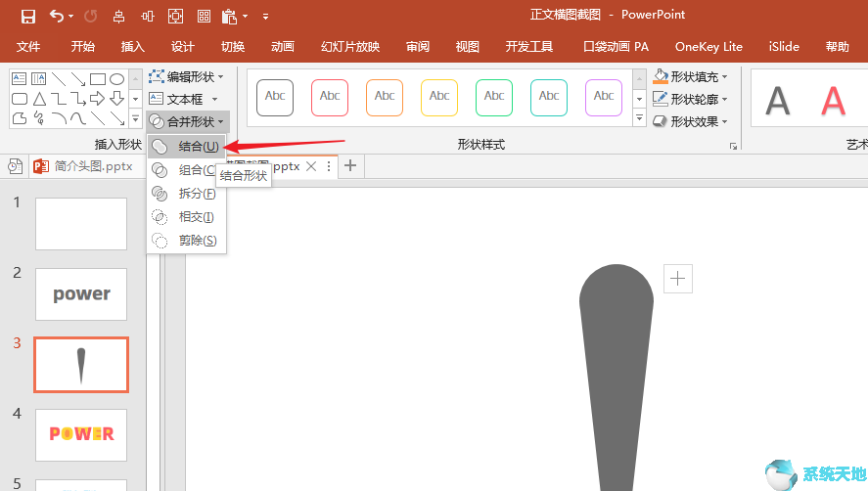Apply the red A WordArt style
The width and height of the screenshot is (868, 491).
point(834,101)
